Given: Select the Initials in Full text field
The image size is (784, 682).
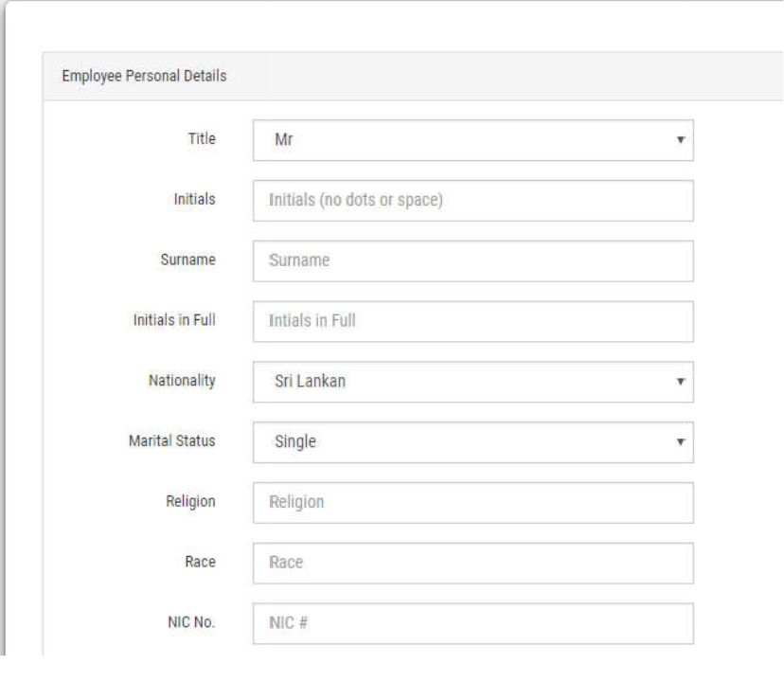Looking at the screenshot, I should [x=472, y=322].
